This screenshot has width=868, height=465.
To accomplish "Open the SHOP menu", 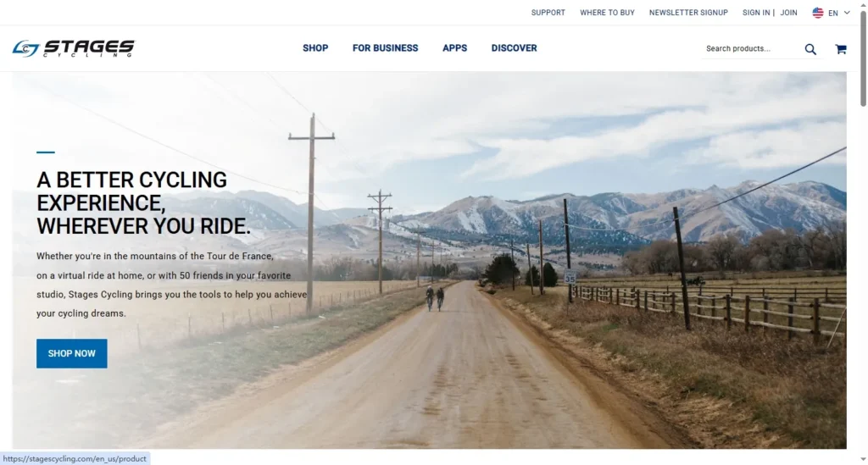I will coord(315,48).
